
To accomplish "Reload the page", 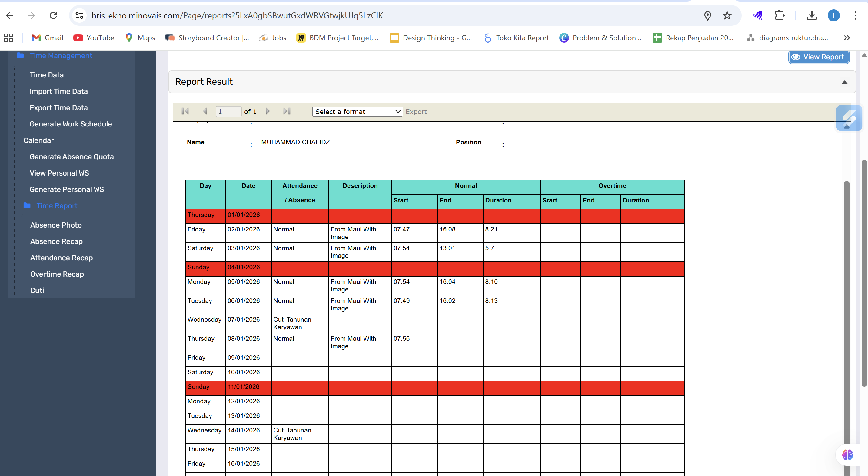I will tap(53, 15).
